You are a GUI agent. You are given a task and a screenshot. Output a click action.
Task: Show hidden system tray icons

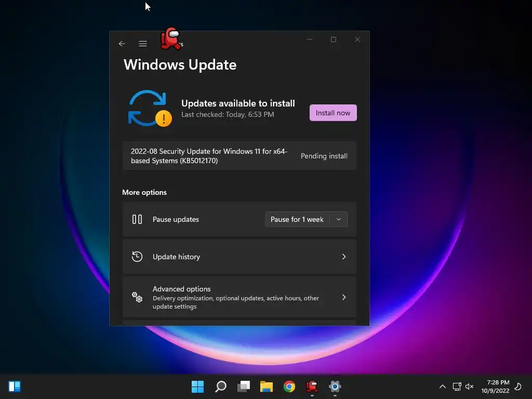pyautogui.click(x=443, y=387)
